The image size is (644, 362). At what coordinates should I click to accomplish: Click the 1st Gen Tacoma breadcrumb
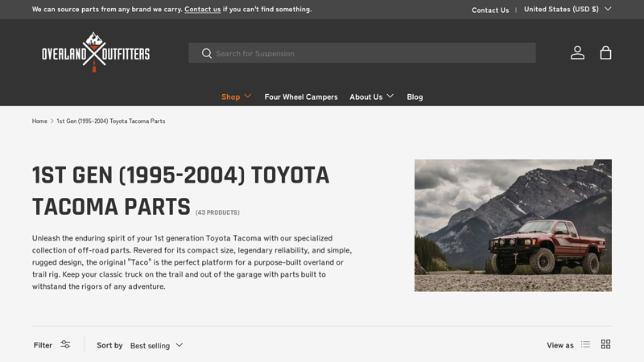click(111, 121)
